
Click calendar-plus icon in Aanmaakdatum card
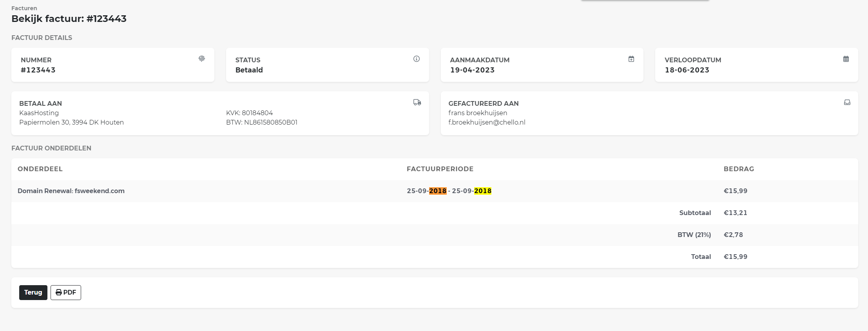click(x=631, y=59)
